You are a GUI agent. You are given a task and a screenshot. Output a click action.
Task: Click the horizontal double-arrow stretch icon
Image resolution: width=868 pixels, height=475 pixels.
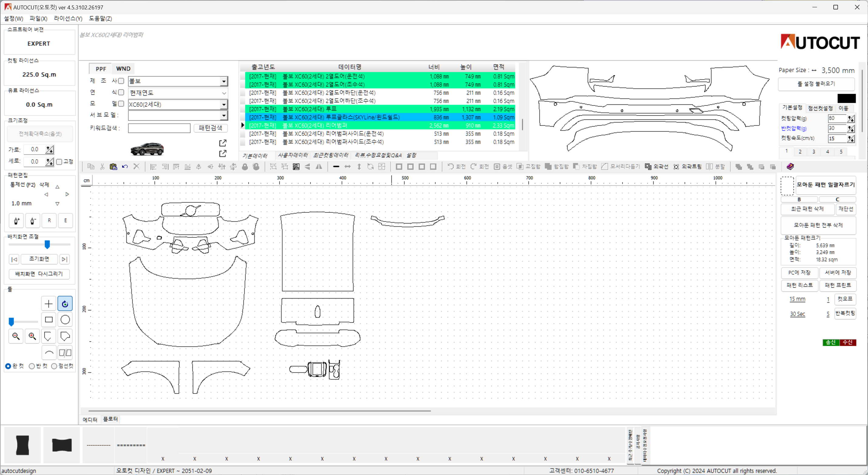point(347,167)
